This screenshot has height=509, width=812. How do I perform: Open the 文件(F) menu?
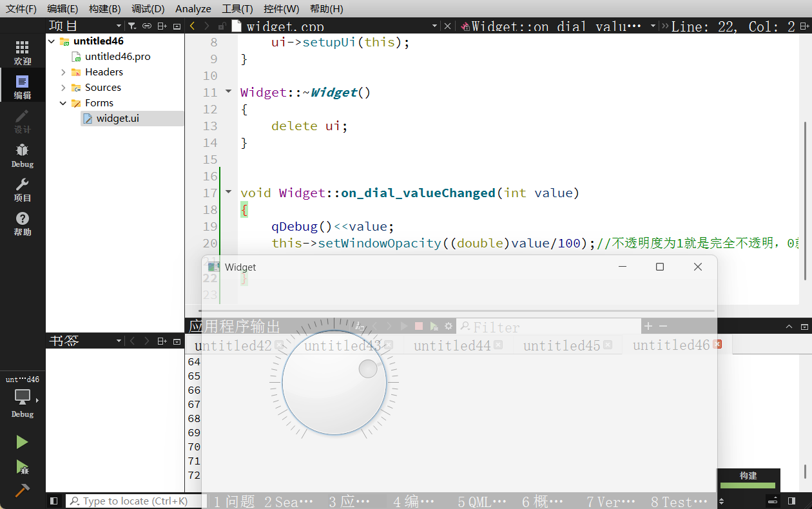(21, 9)
